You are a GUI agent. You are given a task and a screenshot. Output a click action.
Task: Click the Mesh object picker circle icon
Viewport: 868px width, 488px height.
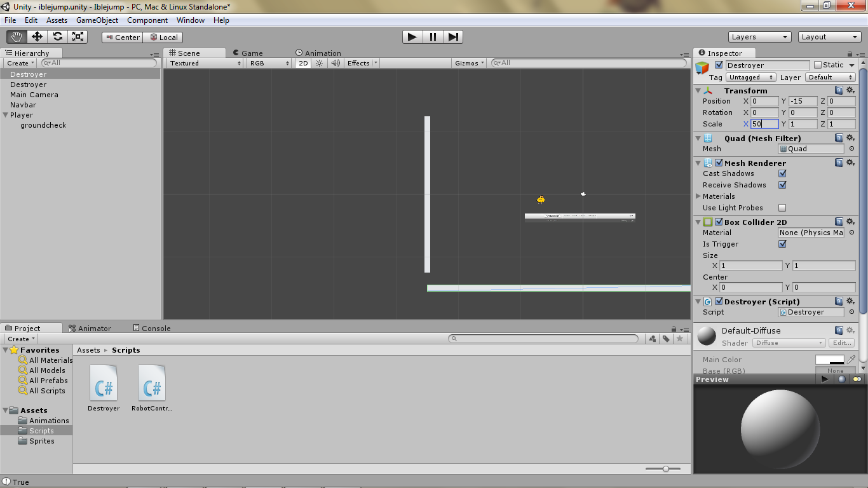(851, 148)
